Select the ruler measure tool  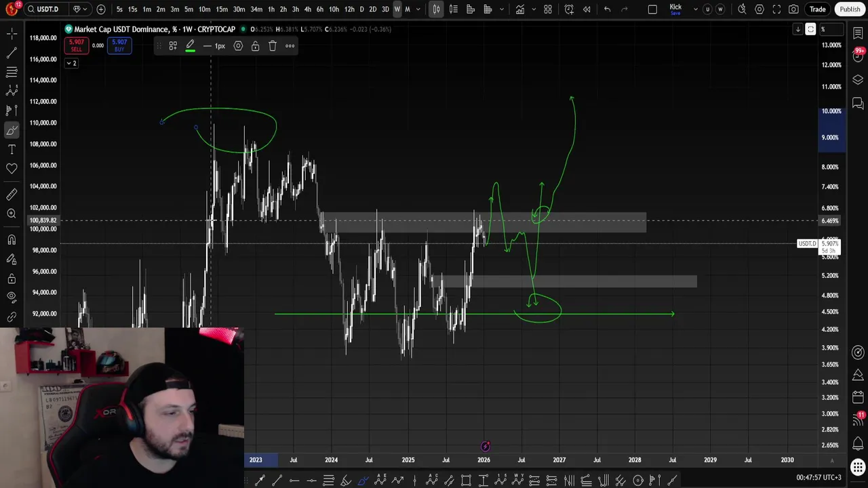(x=12, y=195)
